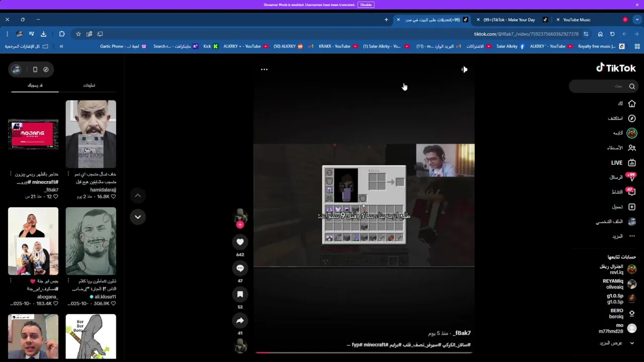
Task: Open the video's three-dot options menu
Action: 264,69
